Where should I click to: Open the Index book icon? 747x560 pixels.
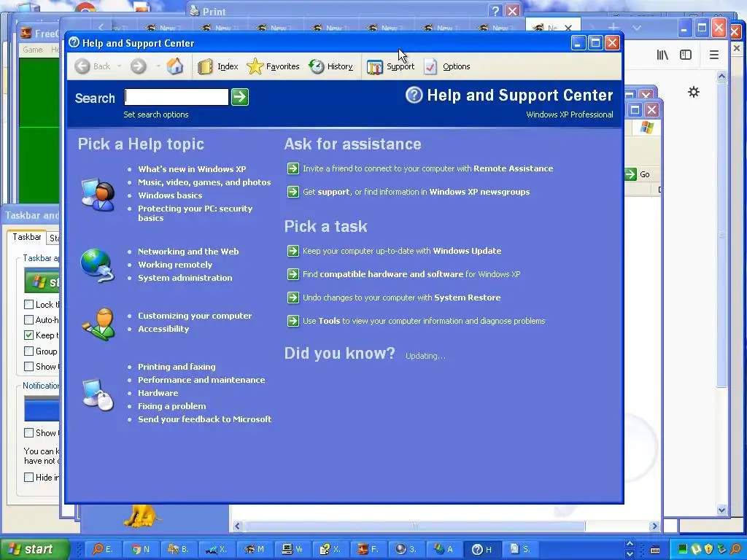(205, 66)
